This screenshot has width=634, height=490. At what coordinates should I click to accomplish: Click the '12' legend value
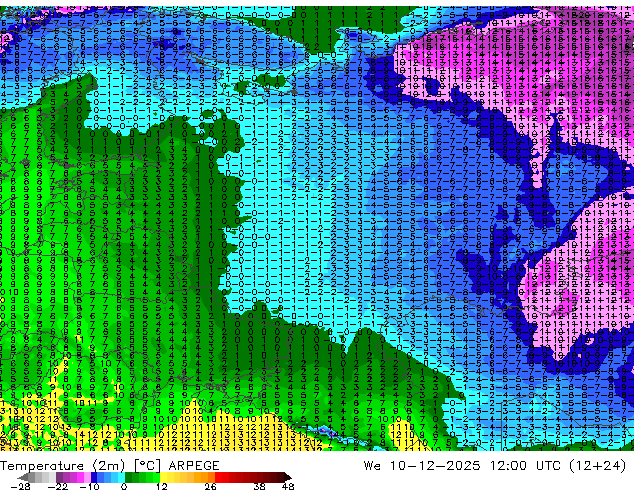pyautogui.click(x=162, y=486)
